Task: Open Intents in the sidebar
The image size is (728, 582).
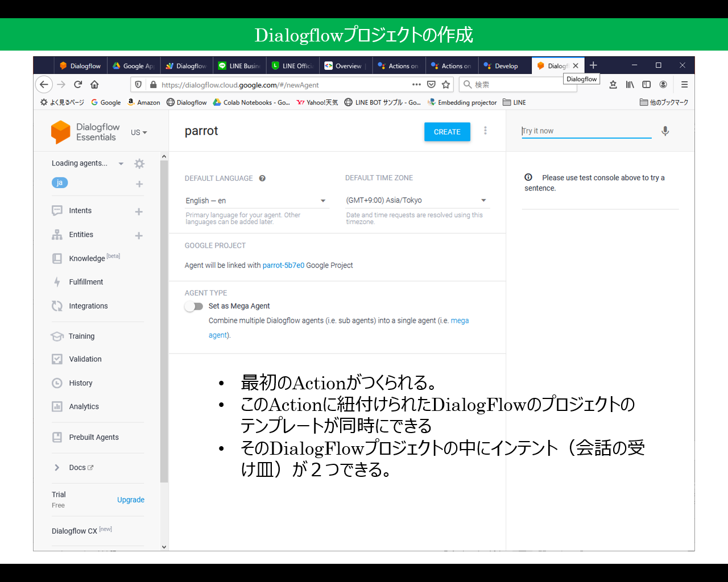Action: [x=80, y=211]
